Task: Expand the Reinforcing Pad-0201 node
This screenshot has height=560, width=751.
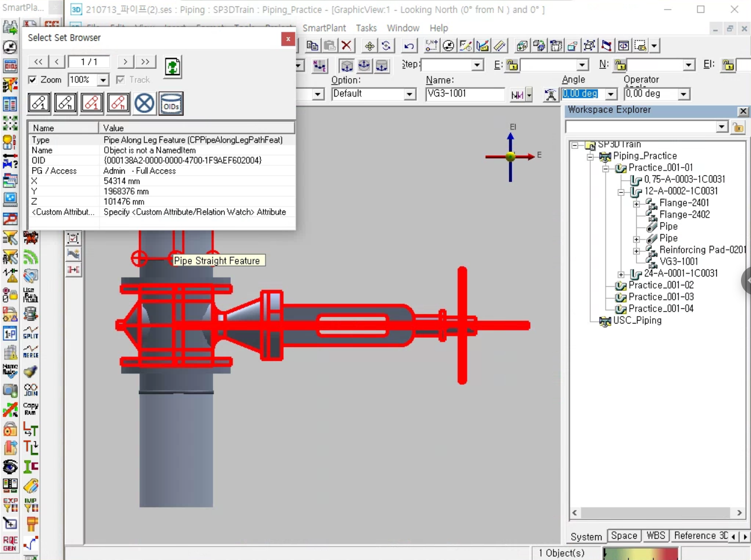Action: pyautogui.click(x=636, y=251)
